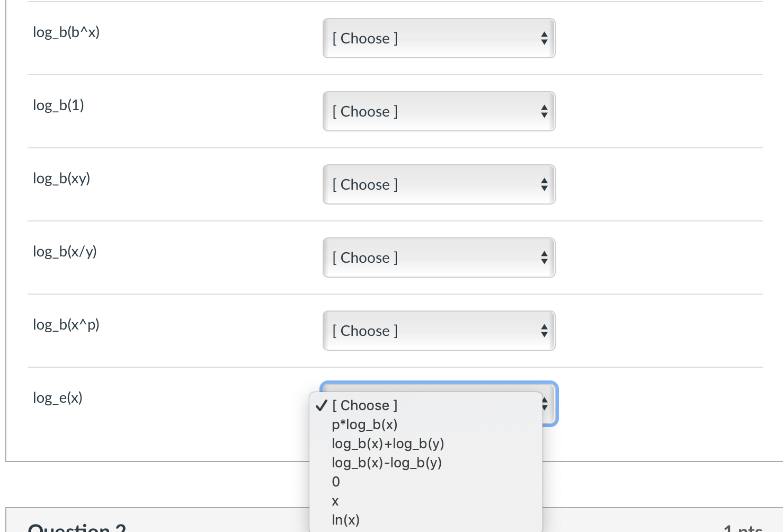
Task: Click the stepper arrows on log_e(x) dropdown
Action: tap(545, 404)
